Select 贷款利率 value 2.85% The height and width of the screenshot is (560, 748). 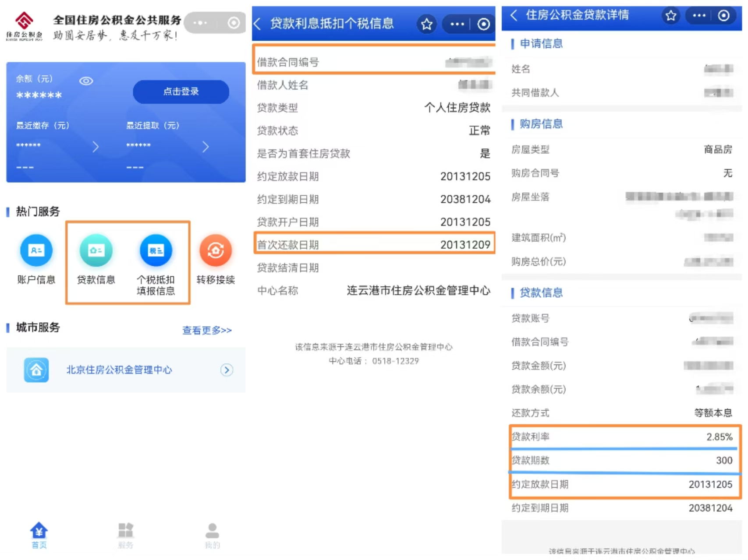click(719, 437)
